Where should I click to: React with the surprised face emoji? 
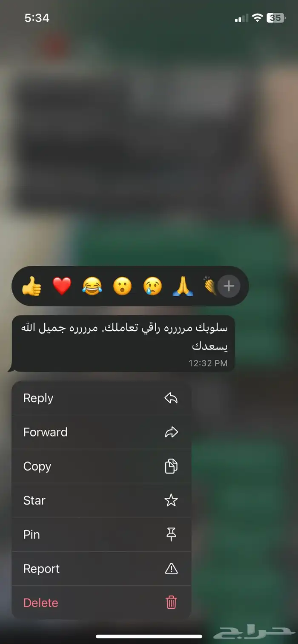122,286
